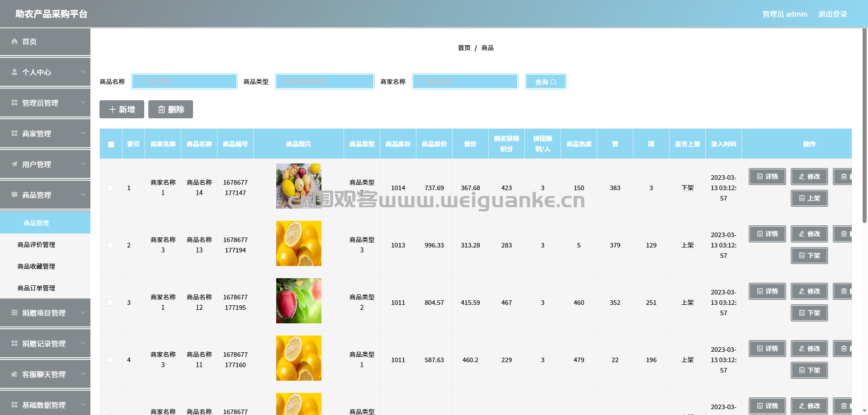Expand 用户管理 menu chevron
Viewport: 868px width, 415px height.
pyautogui.click(x=83, y=163)
